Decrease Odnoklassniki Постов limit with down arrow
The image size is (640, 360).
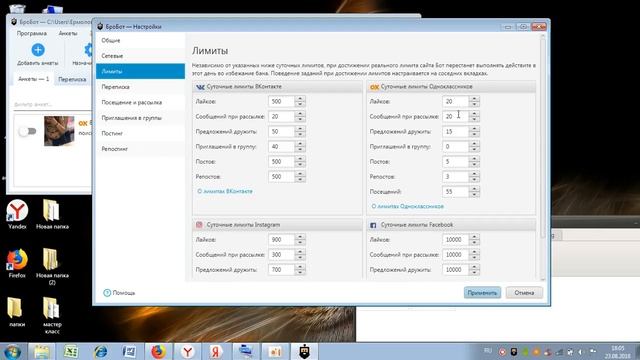click(x=474, y=164)
